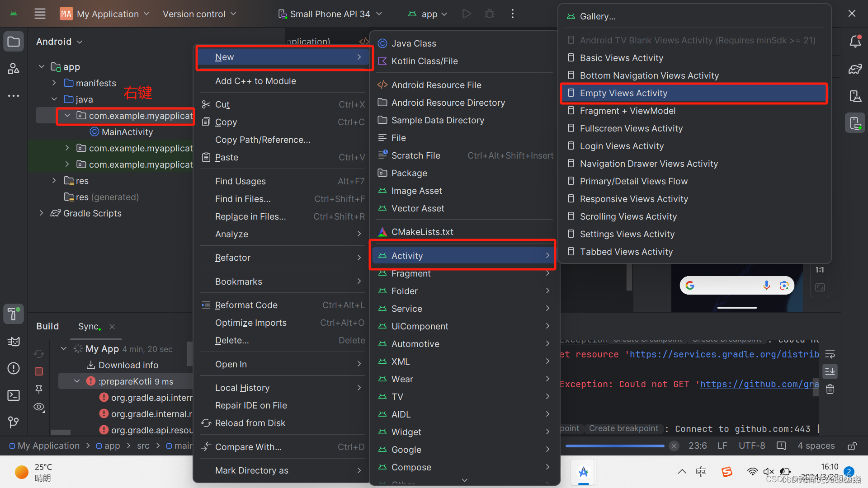Clear build output with trash icon
The width and height of the screenshot is (868, 488).
(830, 389)
